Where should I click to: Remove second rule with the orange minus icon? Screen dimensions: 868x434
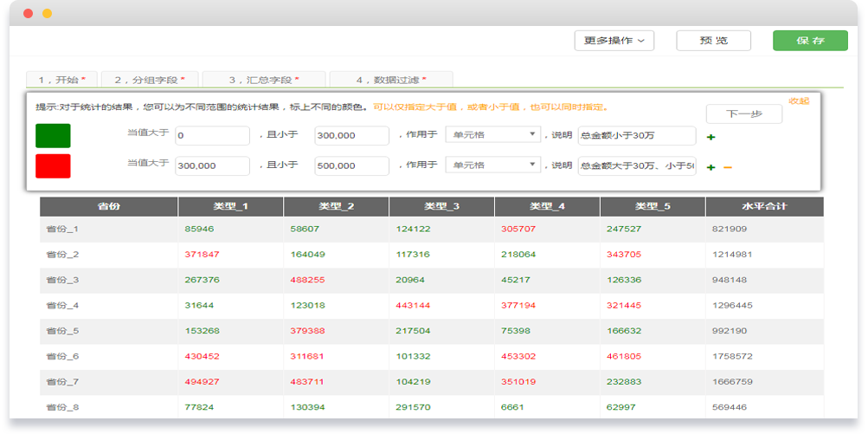click(x=728, y=167)
